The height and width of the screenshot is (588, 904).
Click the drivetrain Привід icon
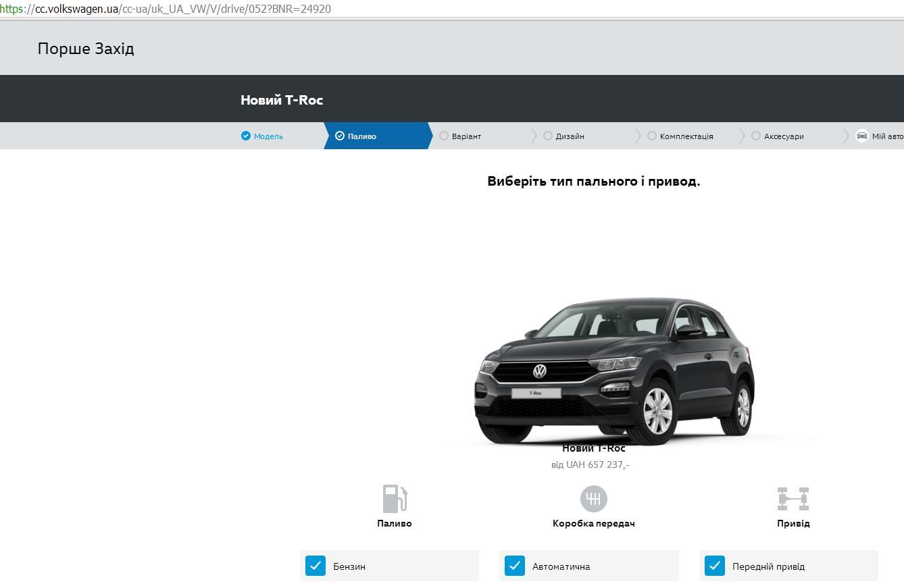(793, 499)
